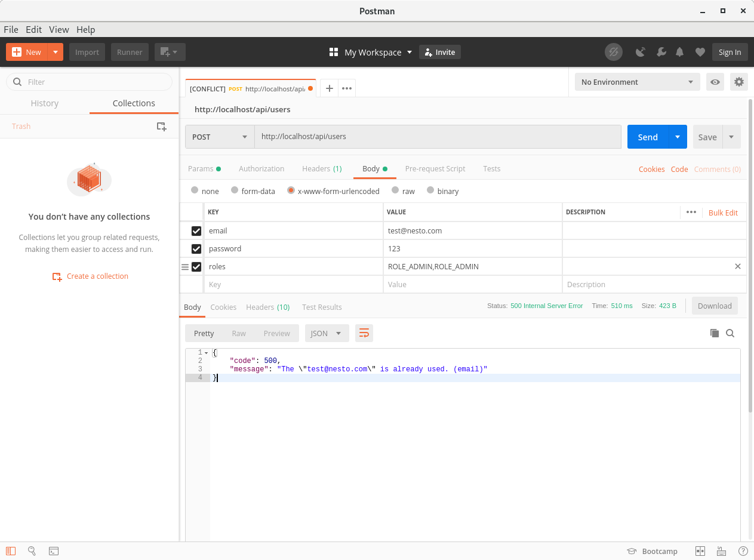
Task: Open the settings wrench icon
Action: [661, 52]
